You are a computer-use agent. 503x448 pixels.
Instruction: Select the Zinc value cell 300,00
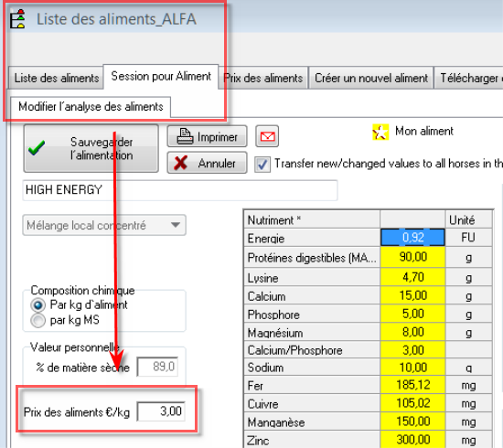[x=412, y=440]
